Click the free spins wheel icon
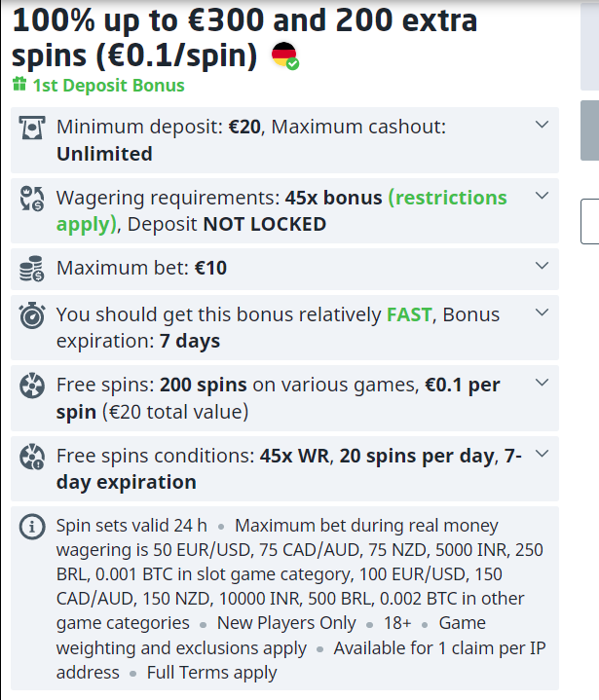This screenshot has width=599, height=700. (32, 386)
